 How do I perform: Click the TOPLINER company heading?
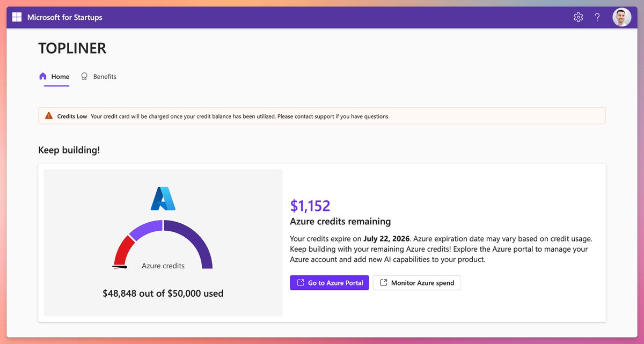coord(72,48)
